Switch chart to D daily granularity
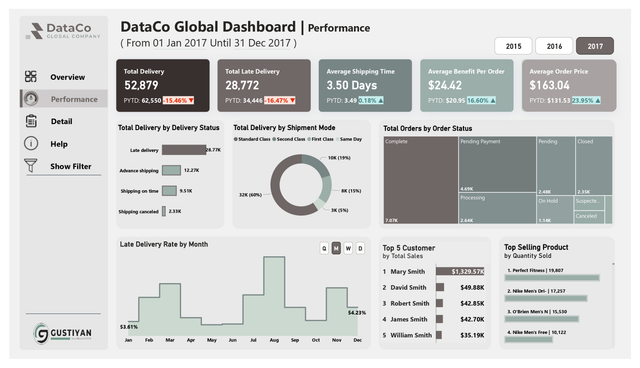The height and width of the screenshot is (368, 640). pyautogui.click(x=360, y=248)
